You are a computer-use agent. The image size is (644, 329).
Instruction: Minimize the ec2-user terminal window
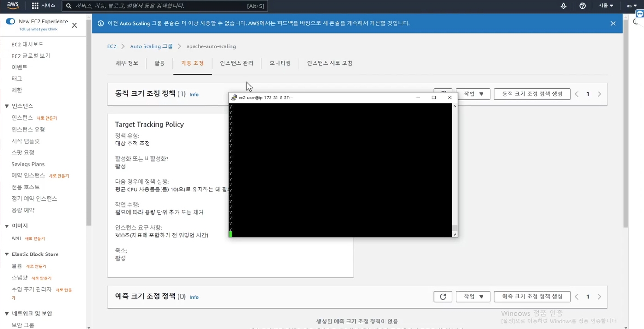(x=418, y=98)
